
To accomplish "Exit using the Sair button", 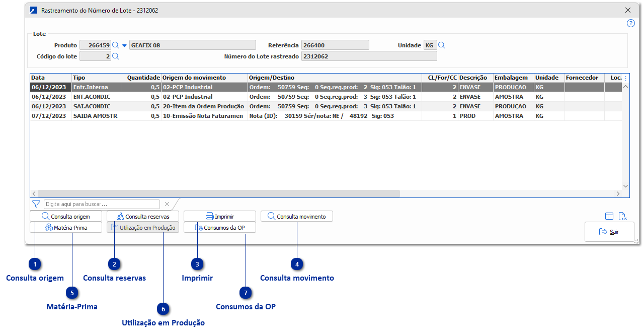I will click(x=609, y=232).
